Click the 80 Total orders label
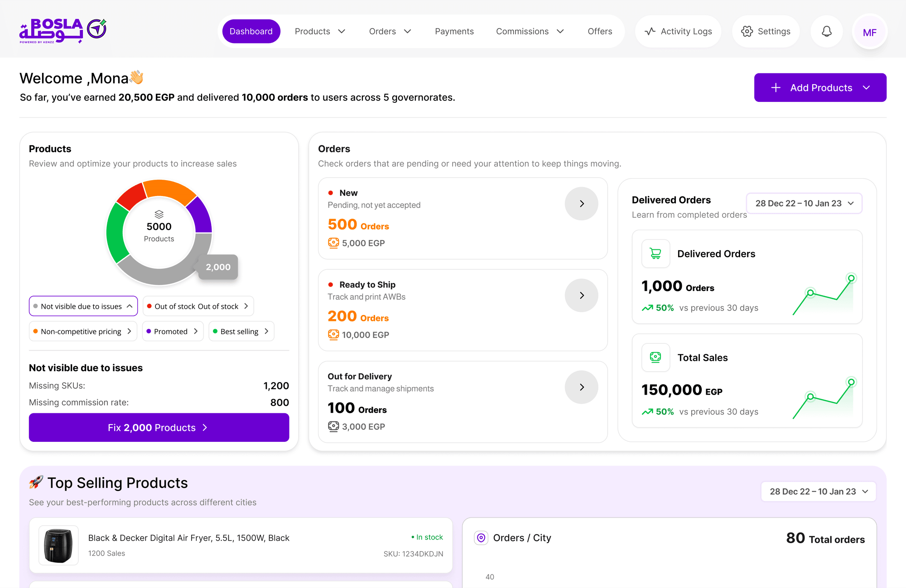 [x=825, y=538]
